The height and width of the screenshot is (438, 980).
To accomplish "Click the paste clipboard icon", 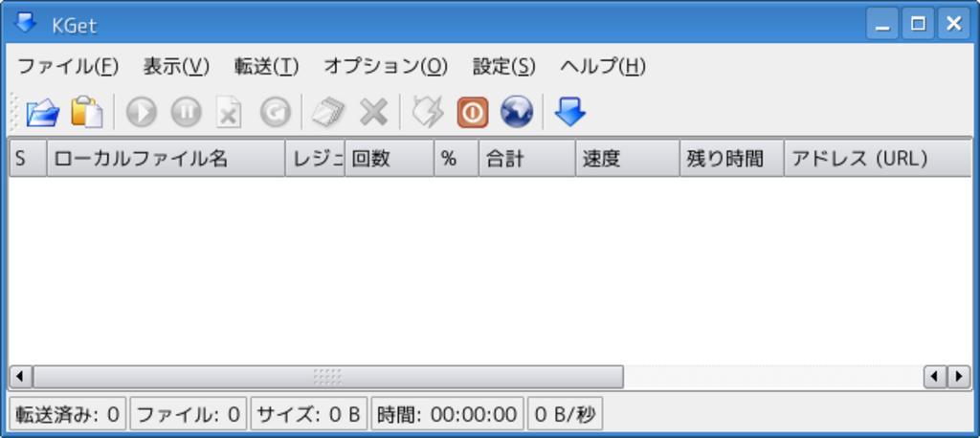I will 86,113.
